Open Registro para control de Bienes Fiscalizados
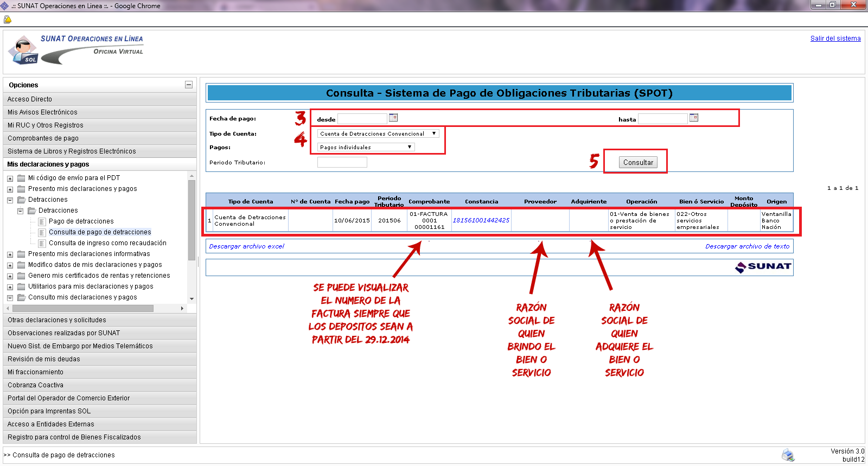 click(100, 437)
